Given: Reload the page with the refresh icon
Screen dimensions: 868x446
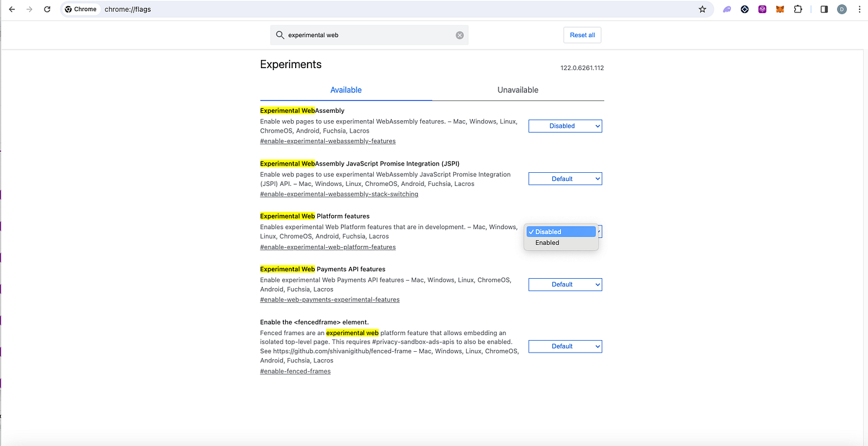Looking at the screenshot, I should coord(47,9).
